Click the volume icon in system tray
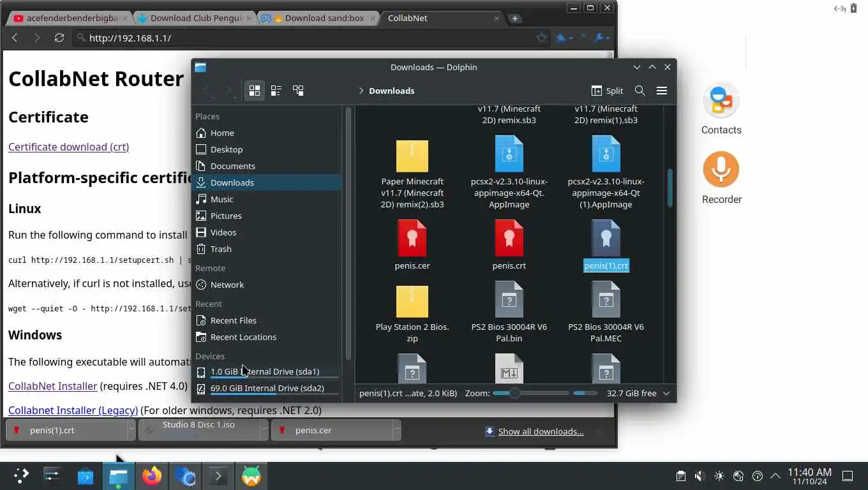This screenshot has width=868, height=490. pyautogui.click(x=700, y=476)
